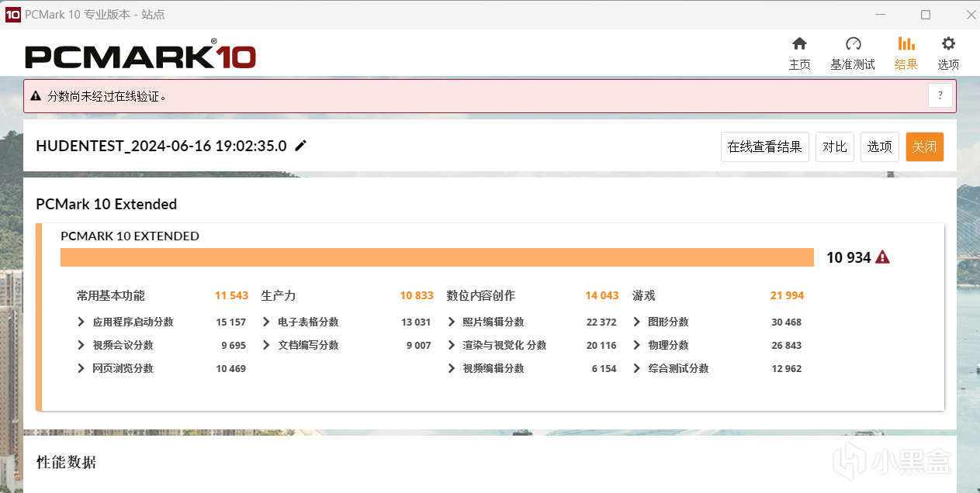This screenshot has height=493, width=980.
Task: Click the 分数尚未经过在线验证 warning text
Action: pos(107,96)
